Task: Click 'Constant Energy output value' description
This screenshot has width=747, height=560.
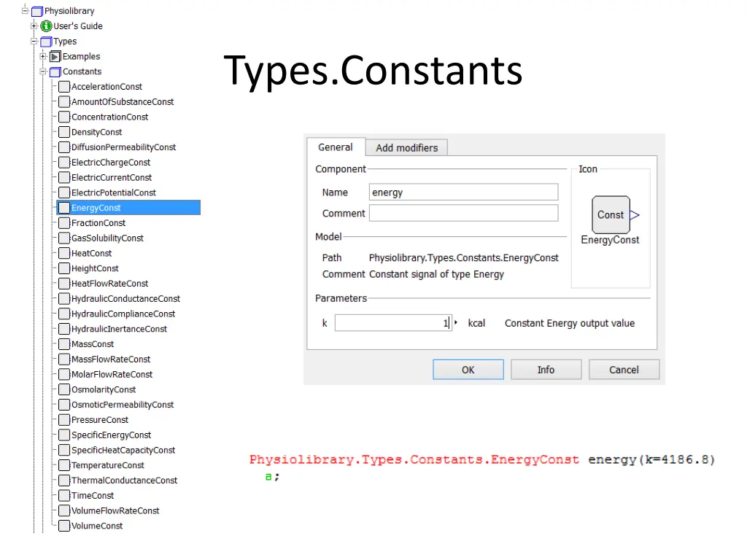Action: [x=570, y=323]
